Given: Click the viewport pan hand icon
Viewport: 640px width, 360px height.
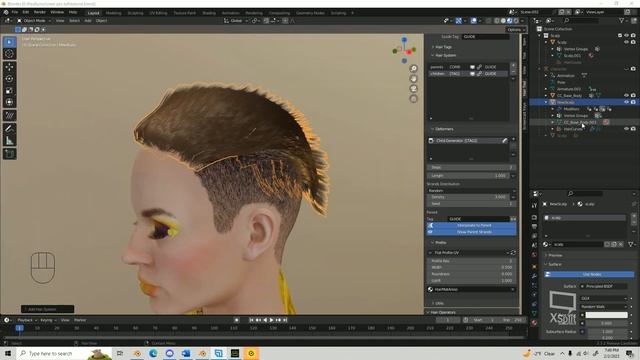Looking at the screenshot, I should click(413, 79).
